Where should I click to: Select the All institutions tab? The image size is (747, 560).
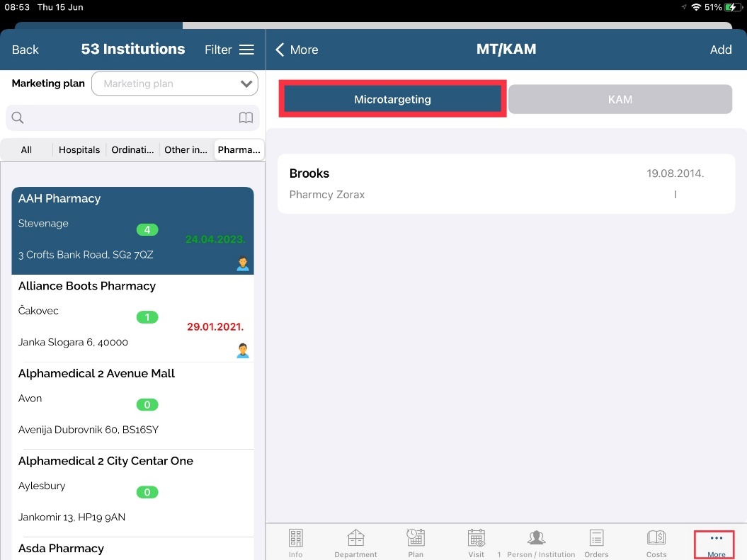point(26,149)
